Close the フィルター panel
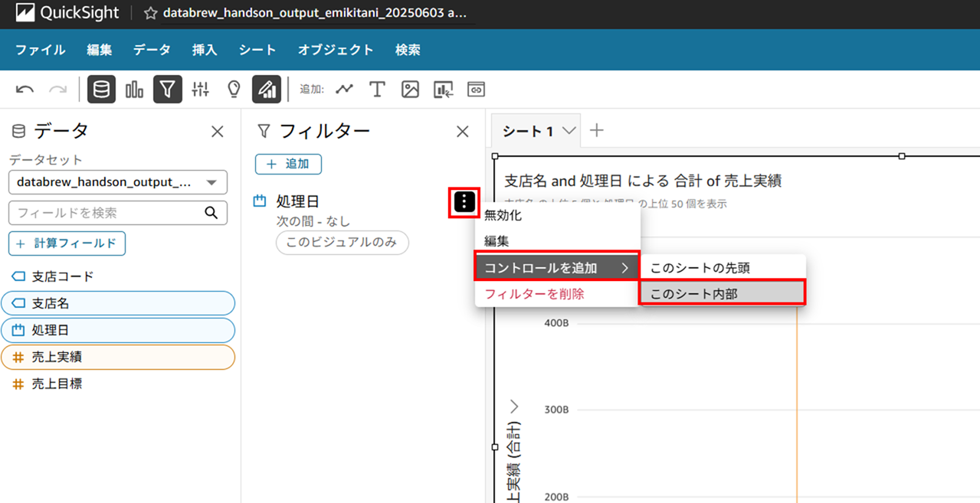 pos(462,132)
